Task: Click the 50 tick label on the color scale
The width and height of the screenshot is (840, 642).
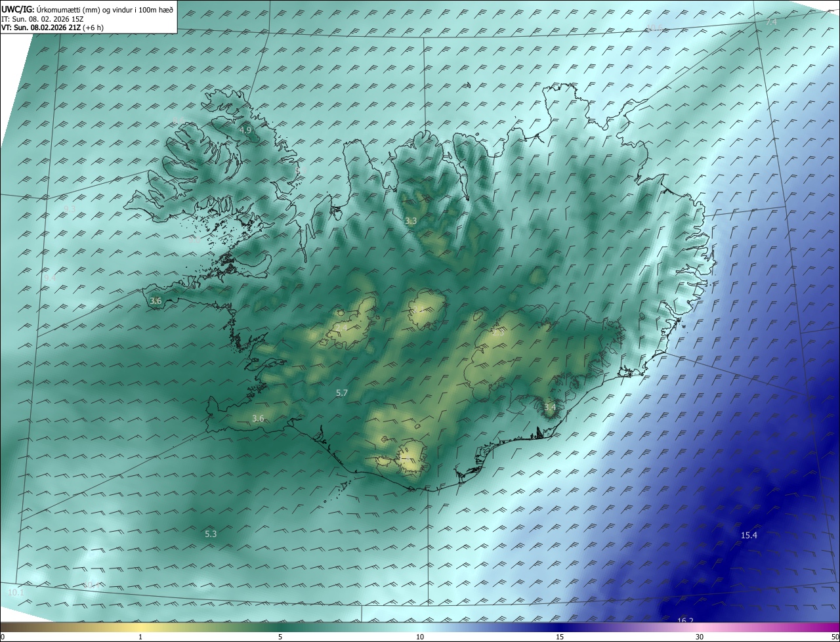Action: [x=835, y=637]
